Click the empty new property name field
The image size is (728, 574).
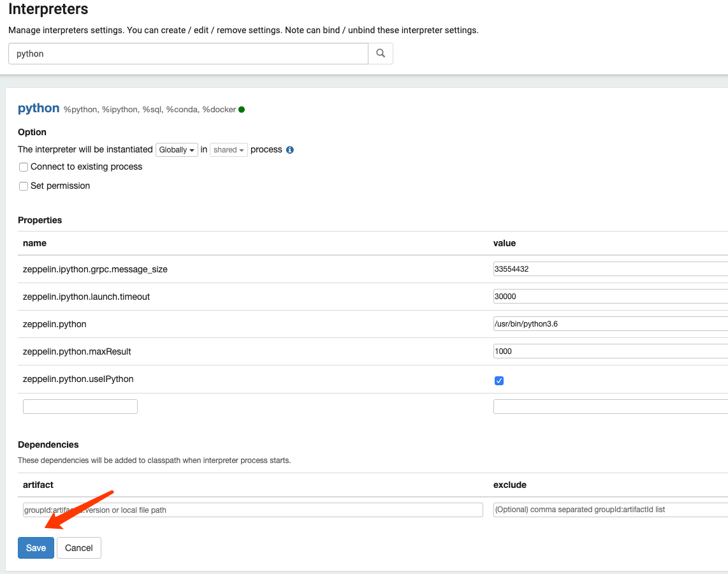coord(80,406)
